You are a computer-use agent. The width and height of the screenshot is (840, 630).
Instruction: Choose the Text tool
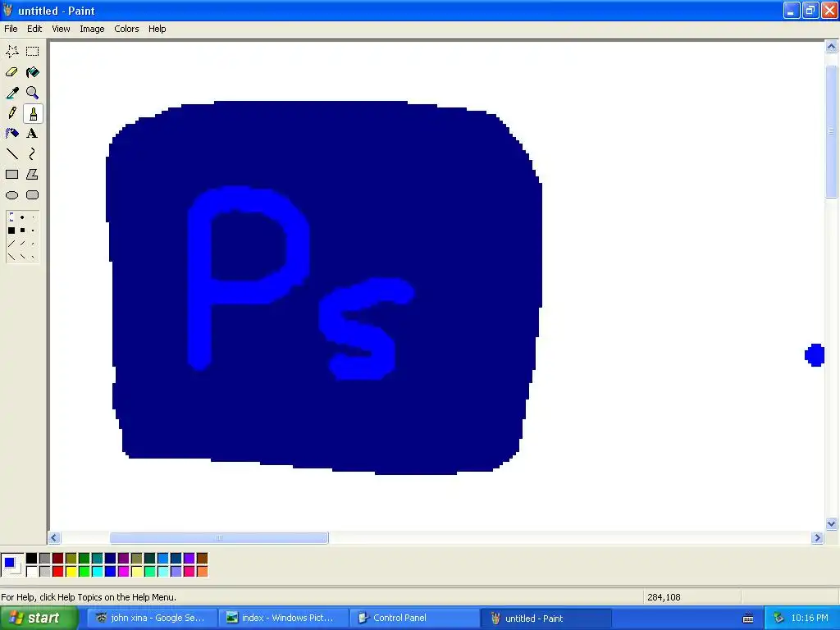click(33, 134)
